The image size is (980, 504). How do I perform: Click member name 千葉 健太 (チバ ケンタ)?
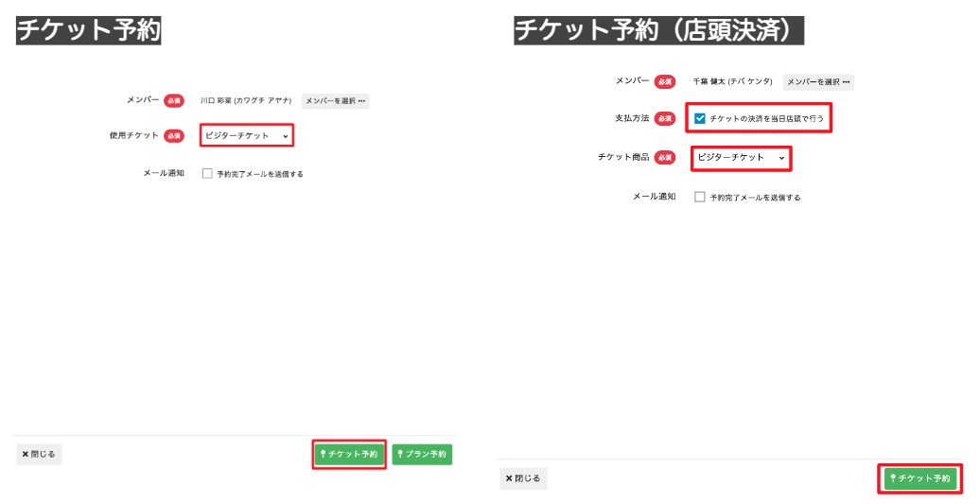coord(732,82)
